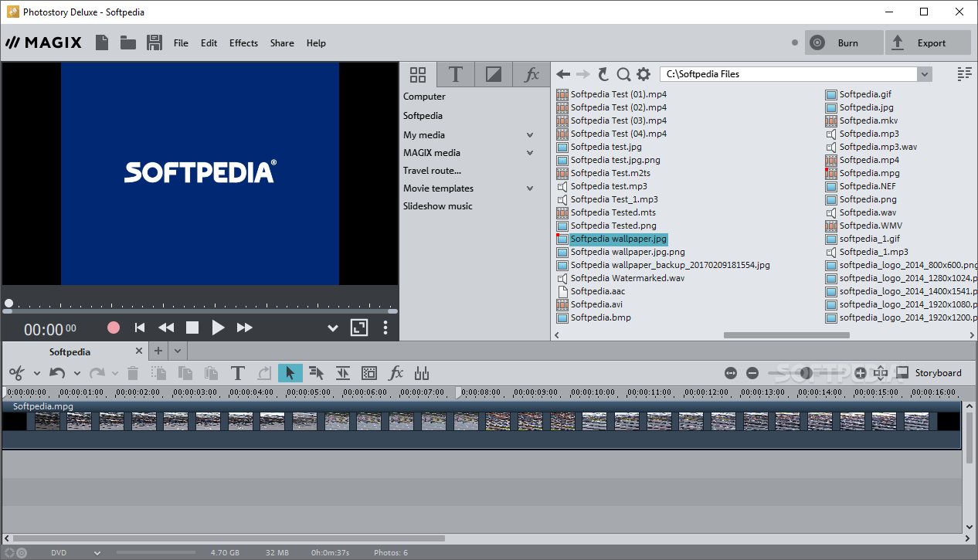This screenshot has height=560, width=978.
Task: Open the preview monitor kebab menu
Action: point(385,328)
